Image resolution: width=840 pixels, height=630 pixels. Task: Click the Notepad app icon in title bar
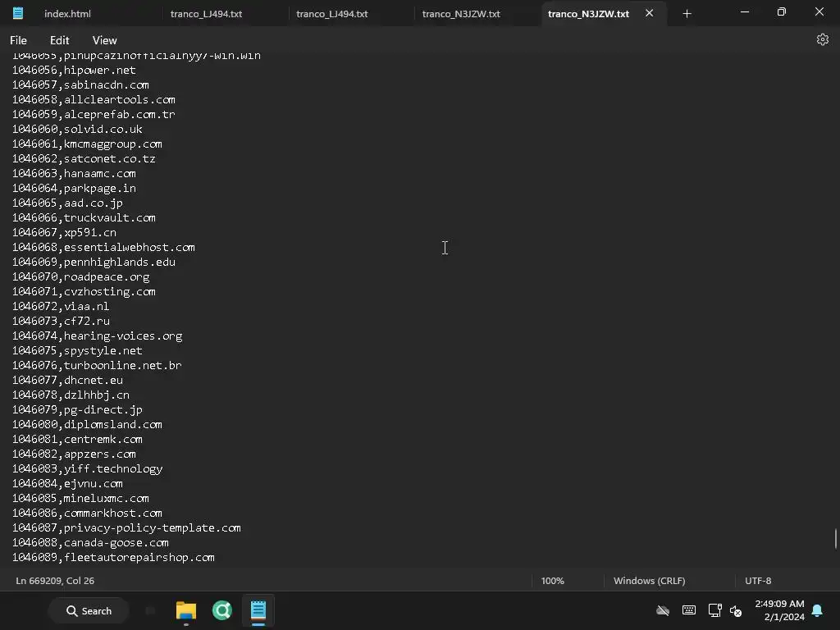[x=18, y=13]
